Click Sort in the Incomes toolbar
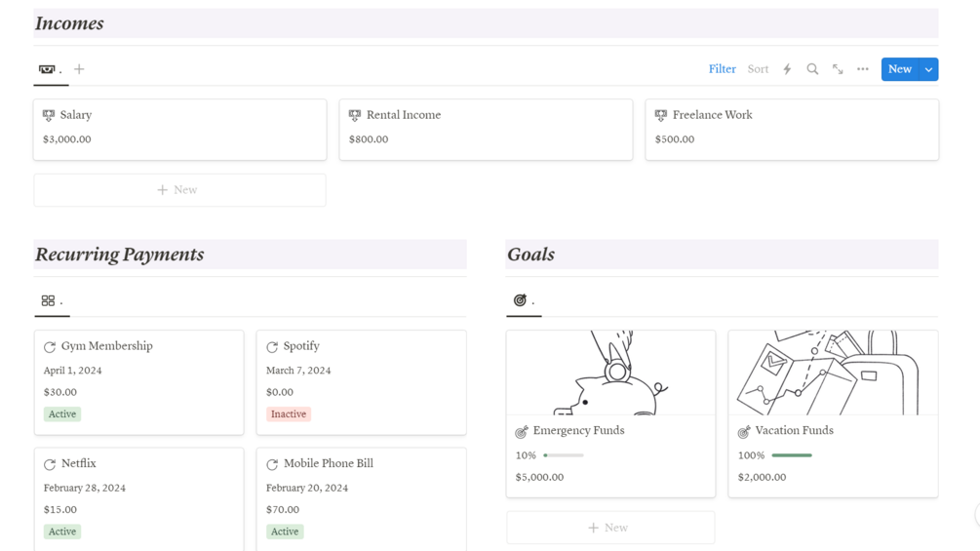 pos(758,69)
